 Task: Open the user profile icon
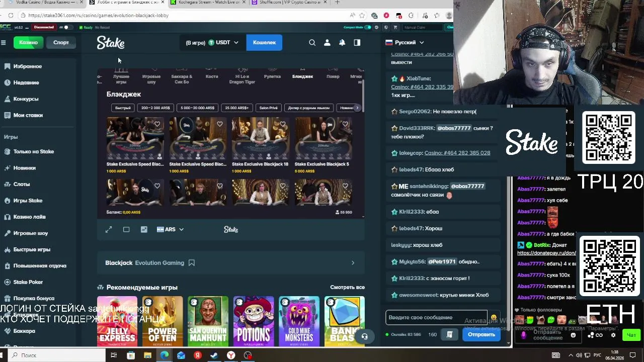(327, 43)
